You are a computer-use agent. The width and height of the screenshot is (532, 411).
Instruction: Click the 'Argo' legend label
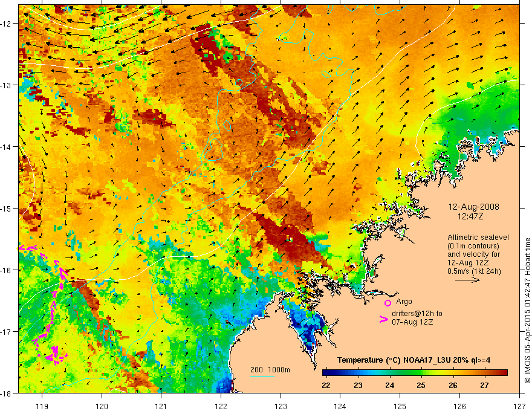pos(404,302)
